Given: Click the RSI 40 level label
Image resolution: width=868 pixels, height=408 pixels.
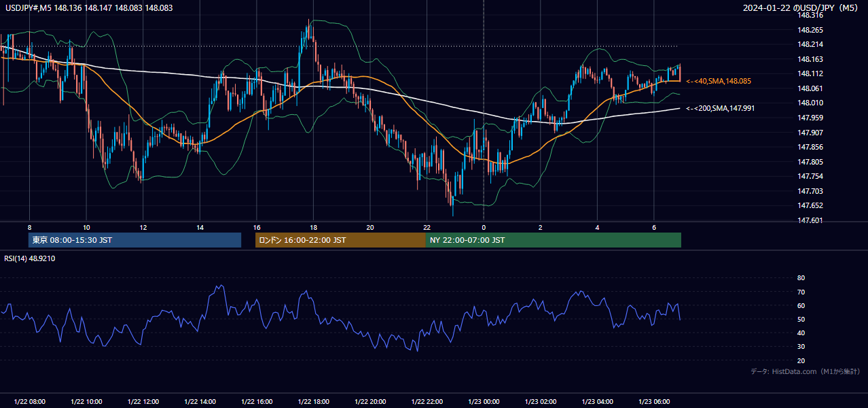Looking at the screenshot, I should click(801, 333).
